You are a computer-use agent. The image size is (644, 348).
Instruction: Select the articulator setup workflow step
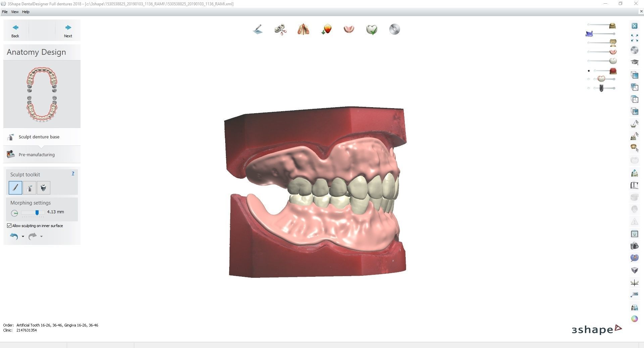303,29
